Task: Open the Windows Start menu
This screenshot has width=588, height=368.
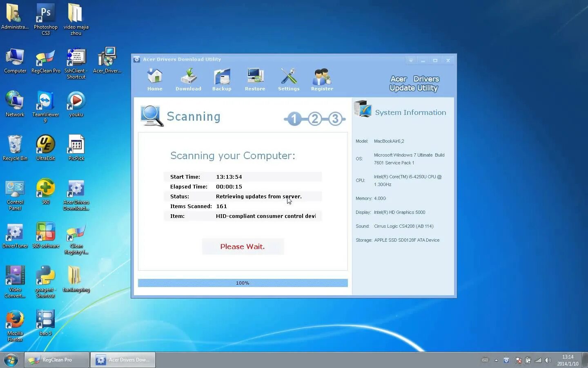Action: click(11, 360)
